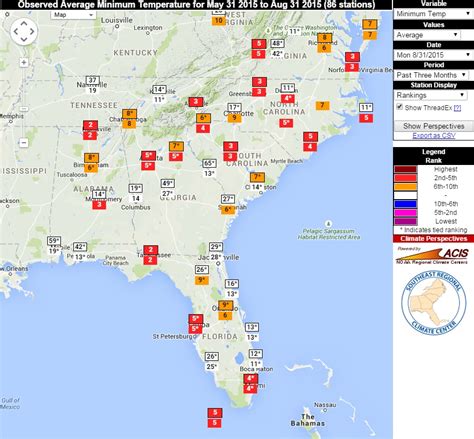Pan the map down with the bottom arrow
This screenshot has width=474, height=439.
(24, 39)
